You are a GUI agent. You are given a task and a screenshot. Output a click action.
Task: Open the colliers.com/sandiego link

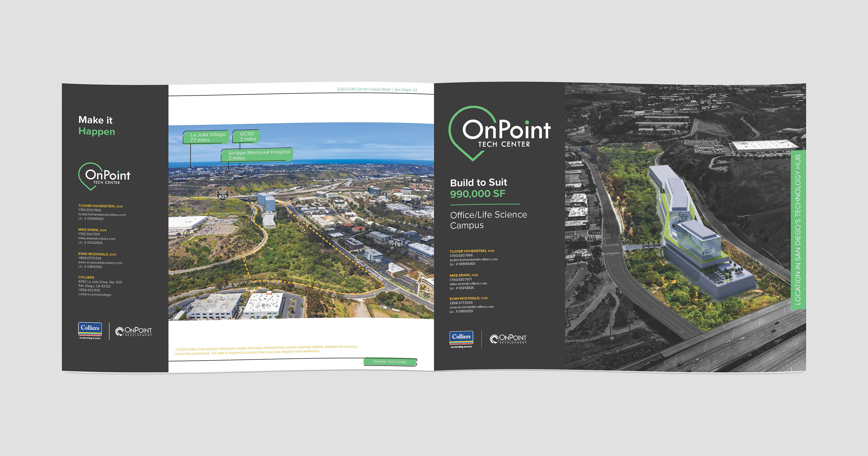[x=95, y=294]
